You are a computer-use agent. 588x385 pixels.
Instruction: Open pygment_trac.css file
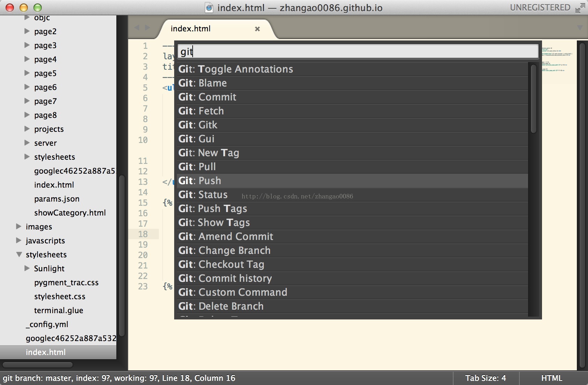coord(66,282)
